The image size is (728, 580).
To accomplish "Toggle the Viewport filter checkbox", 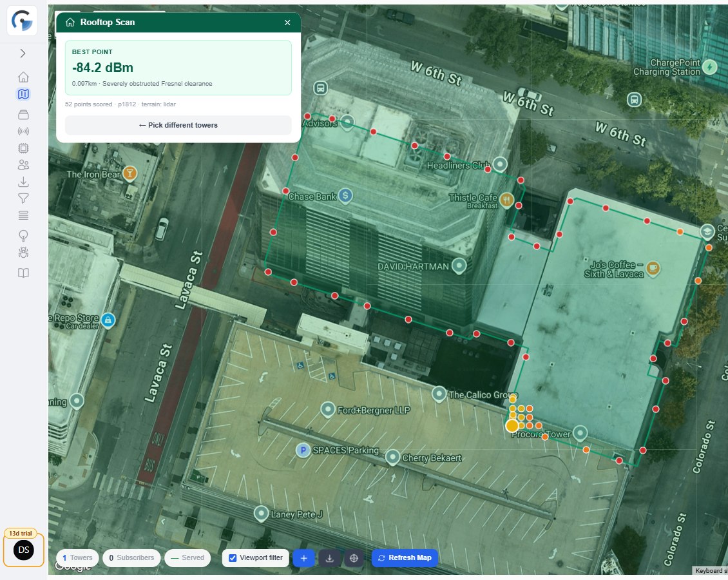I will pos(233,557).
